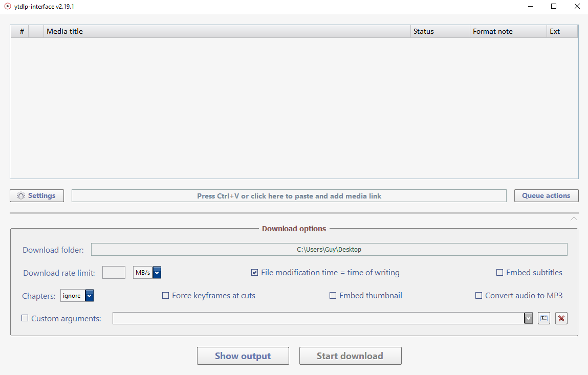Click the Download rate limit input box

pyautogui.click(x=114, y=273)
